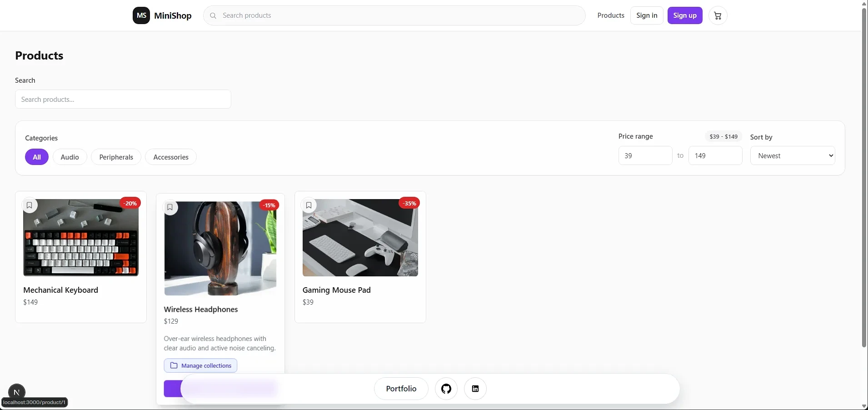Filter by Peripherals category
This screenshot has height=410, width=868.
(x=116, y=157)
